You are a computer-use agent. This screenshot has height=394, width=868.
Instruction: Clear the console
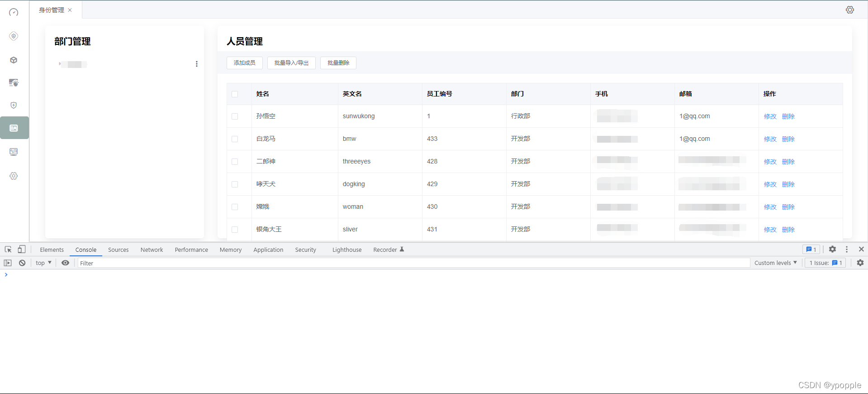[22, 263]
